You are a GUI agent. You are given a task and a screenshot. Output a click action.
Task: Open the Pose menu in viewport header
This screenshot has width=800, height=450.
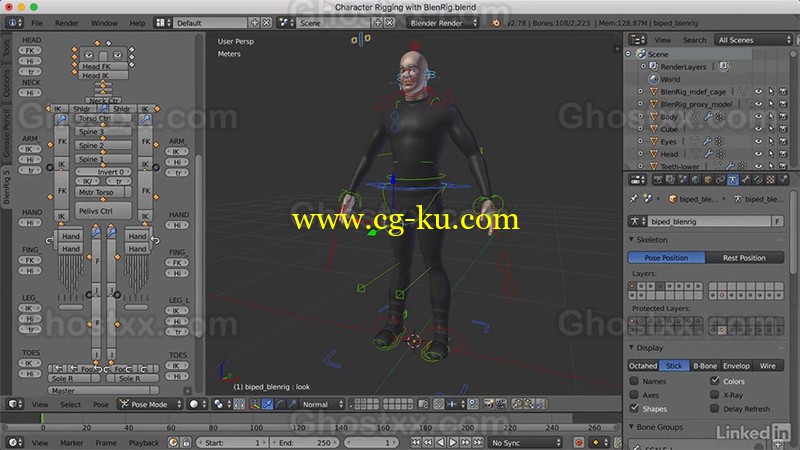point(101,404)
